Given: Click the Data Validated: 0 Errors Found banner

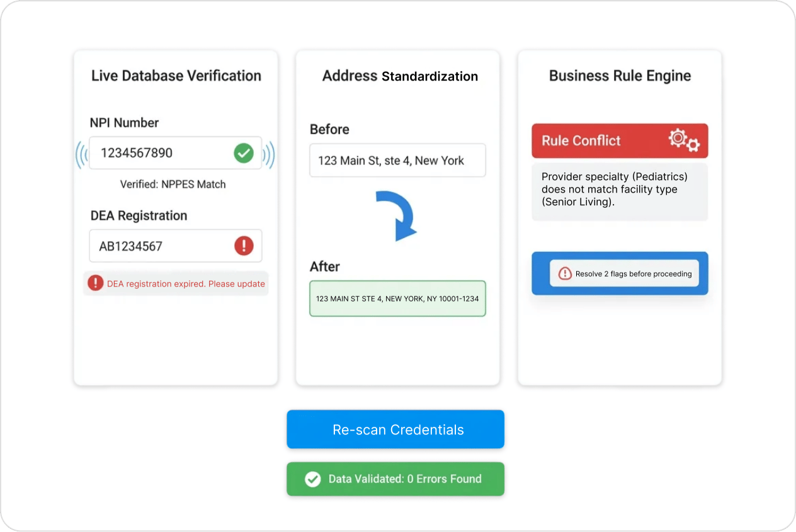Looking at the screenshot, I should point(395,479).
